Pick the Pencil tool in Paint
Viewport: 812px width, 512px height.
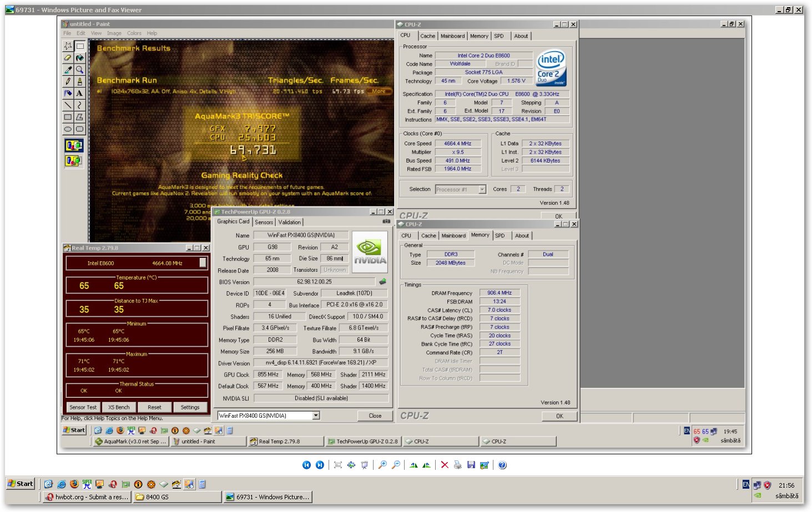coord(68,82)
